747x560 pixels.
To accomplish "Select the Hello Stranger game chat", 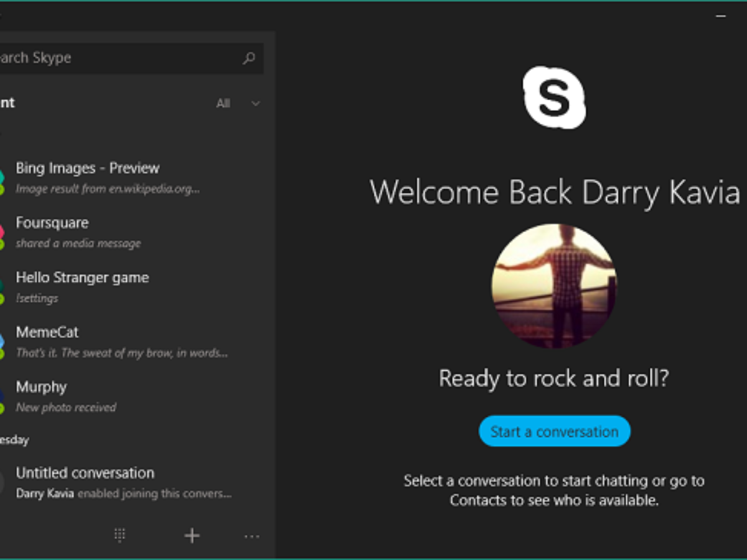I will click(137, 287).
